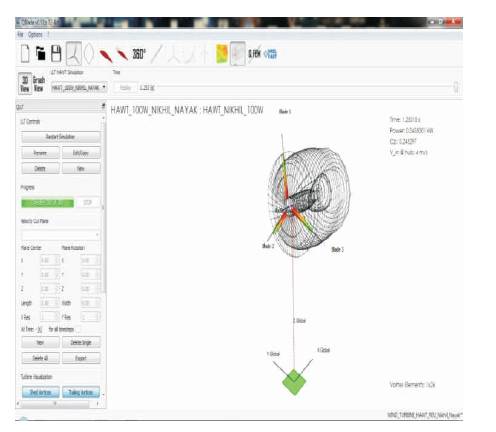Click the Plane Center Y spinbox
This screenshot has width=496, height=432.
(50, 275)
